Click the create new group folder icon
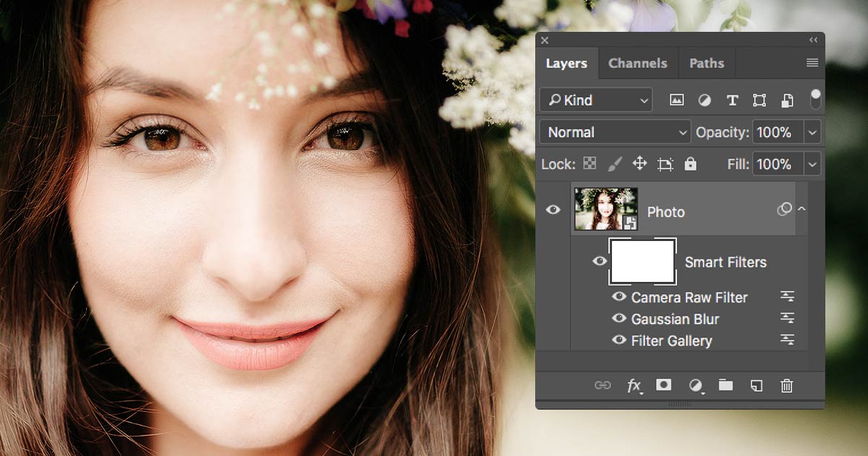The image size is (868, 456). (x=726, y=386)
